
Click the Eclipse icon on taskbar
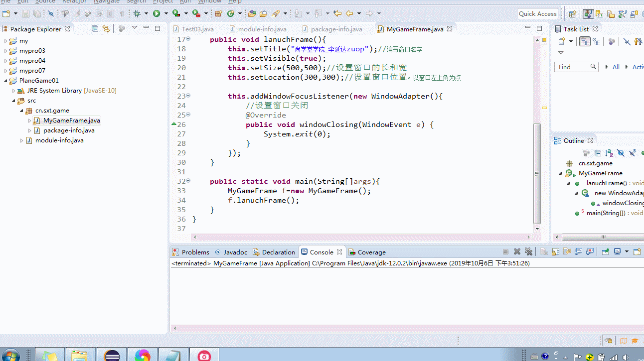pyautogui.click(x=112, y=356)
